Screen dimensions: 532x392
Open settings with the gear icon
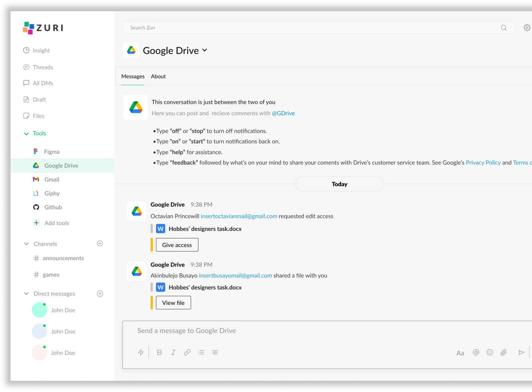pyautogui.click(x=527, y=28)
